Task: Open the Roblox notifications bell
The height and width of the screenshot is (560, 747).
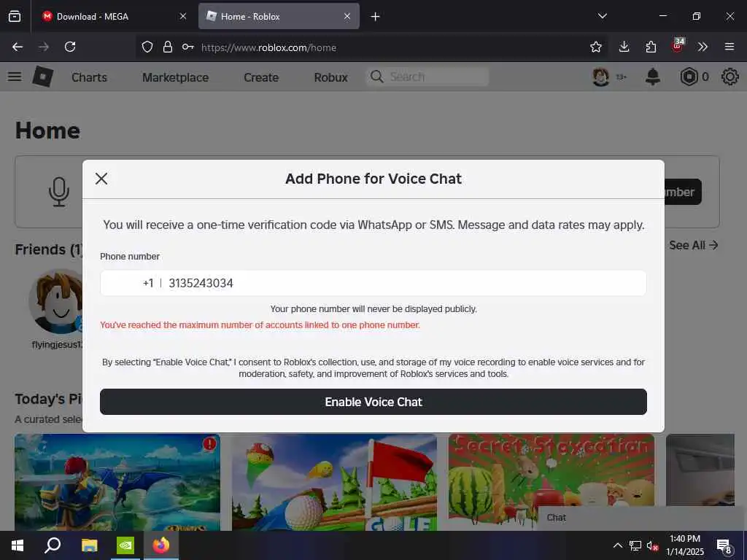Action: (x=653, y=77)
